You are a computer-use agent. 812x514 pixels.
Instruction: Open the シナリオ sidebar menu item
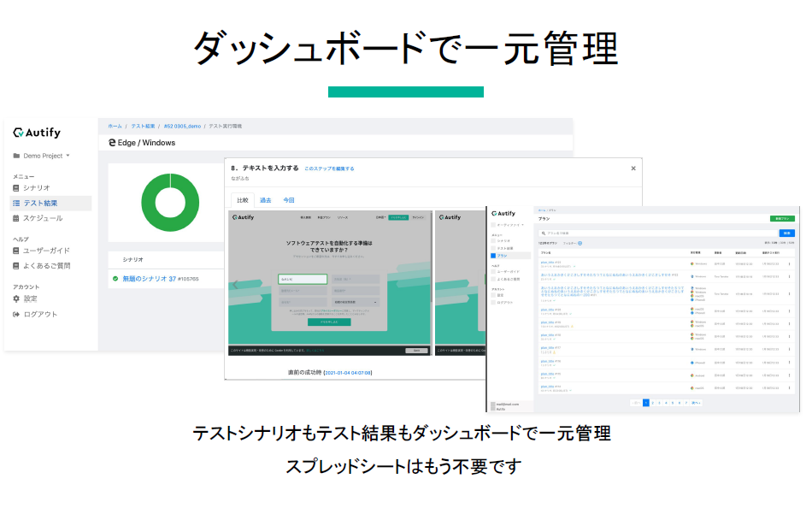pos(36,187)
